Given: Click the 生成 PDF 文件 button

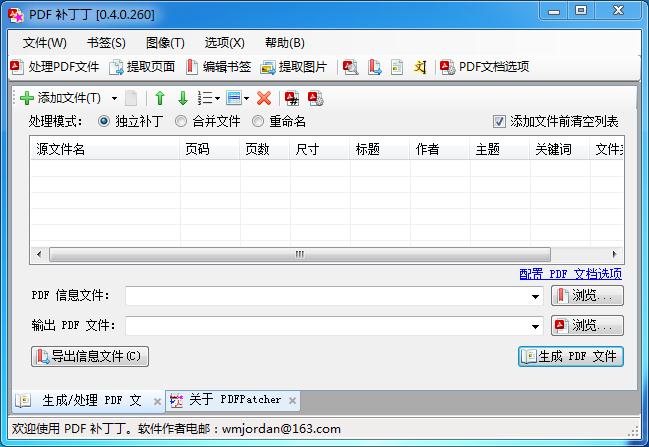Looking at the screenshot, I should [571, 356].
